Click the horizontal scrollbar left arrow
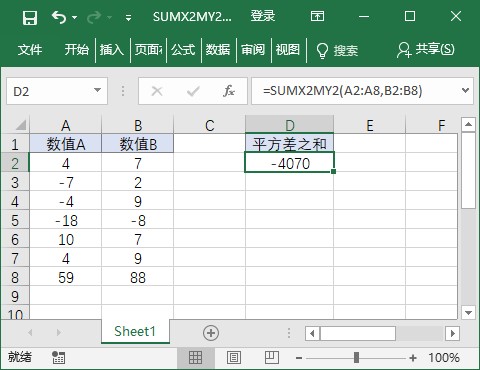 [312, 333]
